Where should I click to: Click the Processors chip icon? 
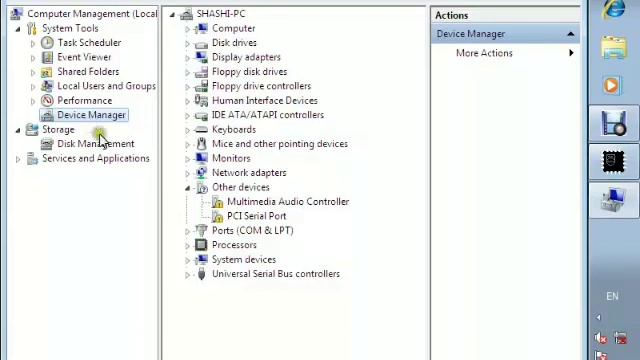(201, 245)
